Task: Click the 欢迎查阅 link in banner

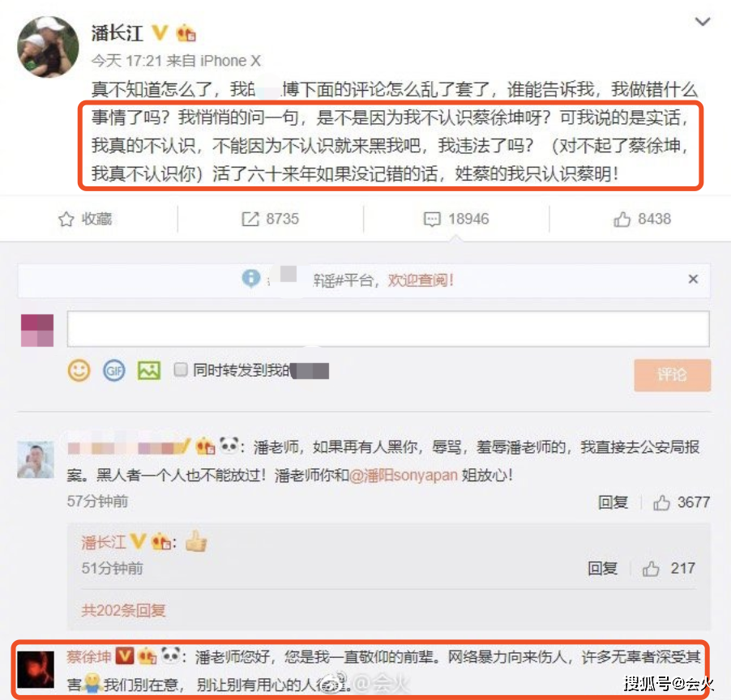Action: [421, 280]
